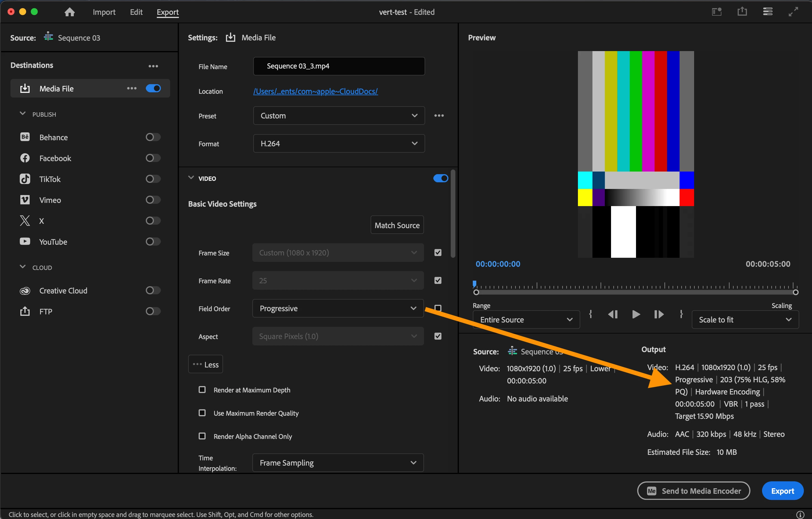Collapse the PUBLISH section
Image resolution: width=812 pixels, height=519 pixels.
23,114
